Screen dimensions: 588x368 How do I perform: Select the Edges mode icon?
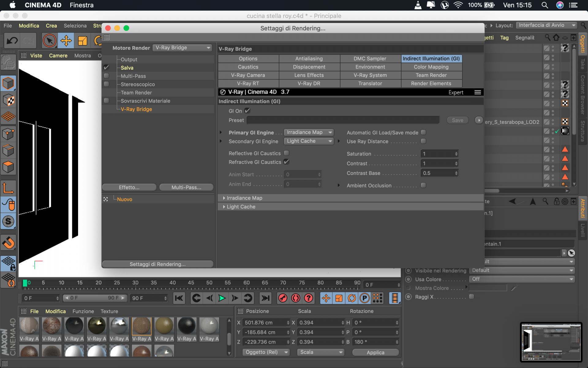8,150
